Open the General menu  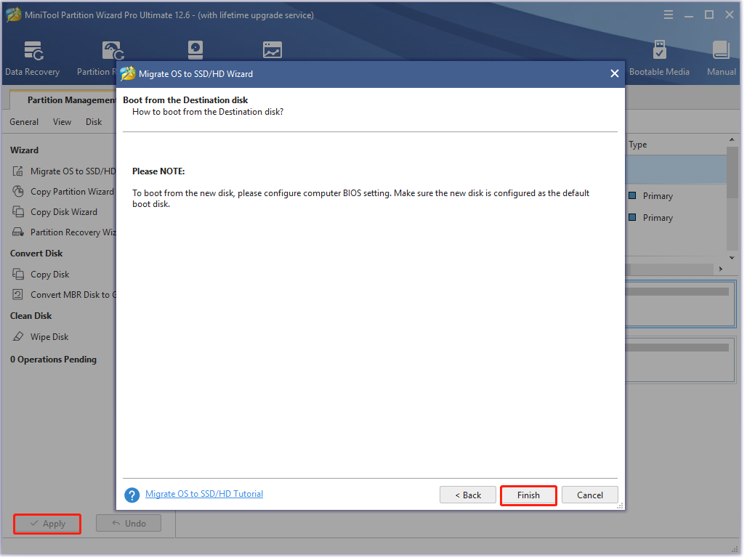pyautogui.click(x=24, y=122)
